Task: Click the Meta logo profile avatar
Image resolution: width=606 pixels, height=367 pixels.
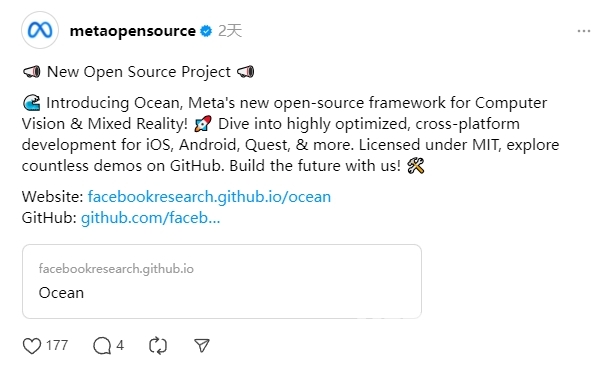Action: pyautogui.click(x=40, y=30)
